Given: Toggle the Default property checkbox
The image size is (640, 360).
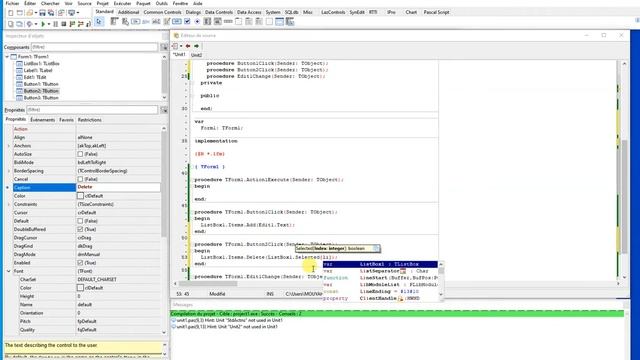Looking at the screenshot, I should [x=80, y=221].
